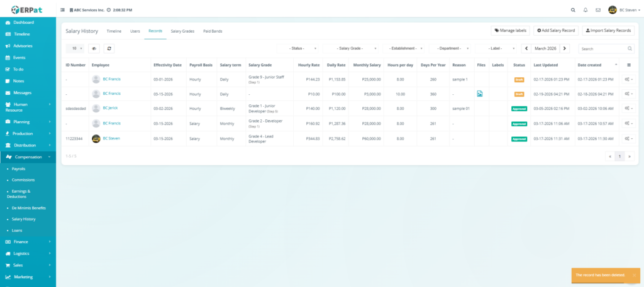Expand the Department filter dropdown

(450, 48)
